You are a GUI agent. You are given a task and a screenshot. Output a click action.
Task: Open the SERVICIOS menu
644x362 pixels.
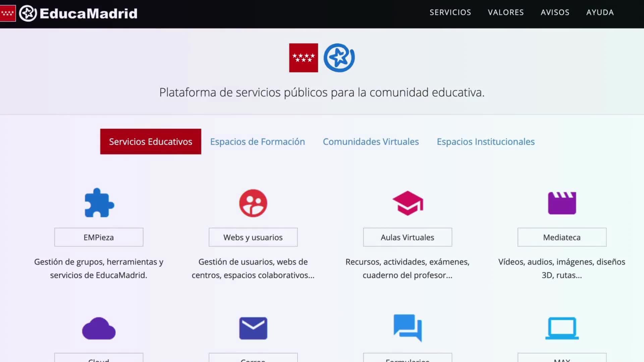pos(450,12)
